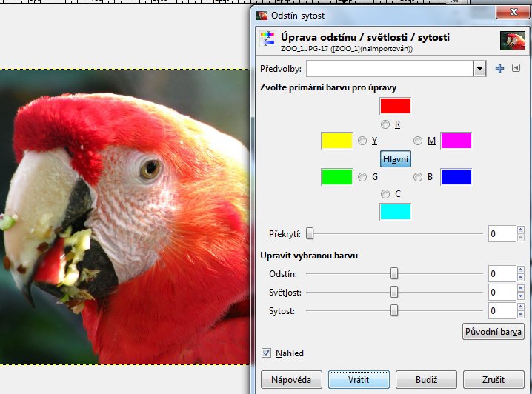The width and height of the screenshot is (532, 394).
Task: Click the Zrušit cancel button
Action: (x=493, y=380)
